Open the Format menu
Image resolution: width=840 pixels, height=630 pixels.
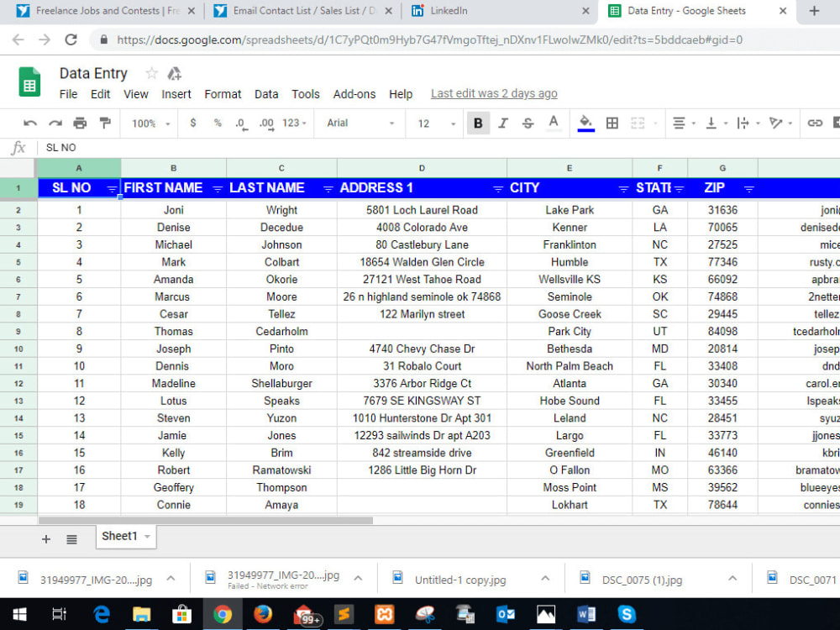click(223, 94)
